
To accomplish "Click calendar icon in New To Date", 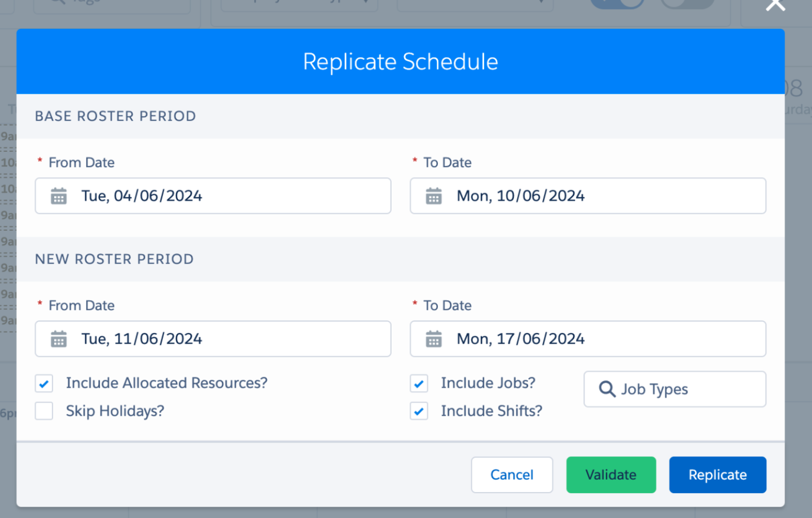I will [433, 339].
